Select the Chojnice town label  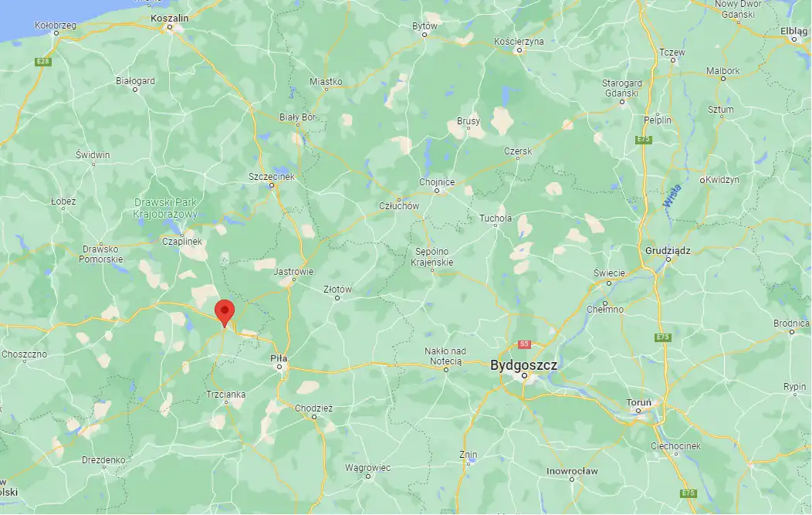[x=437, y=182]
